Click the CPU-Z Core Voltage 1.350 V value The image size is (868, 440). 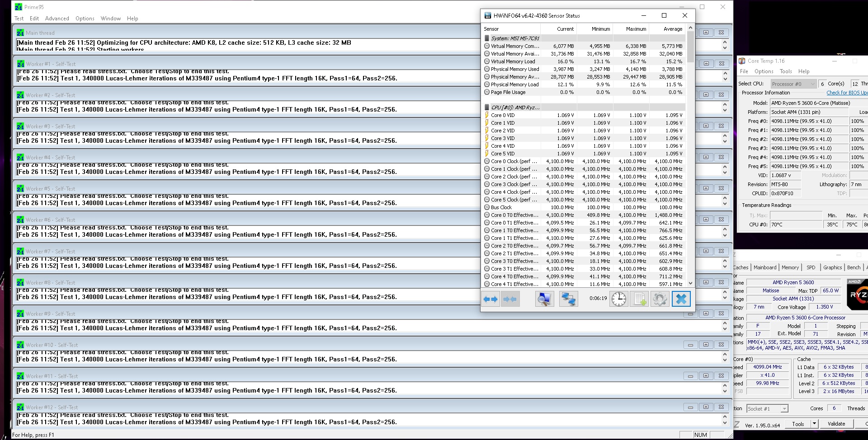coord(824,307)
